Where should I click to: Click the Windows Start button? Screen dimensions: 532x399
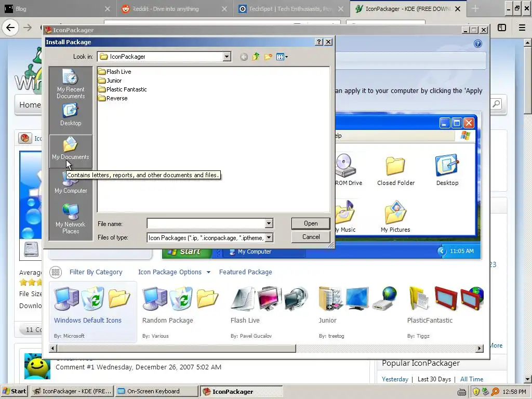[14, 391]
